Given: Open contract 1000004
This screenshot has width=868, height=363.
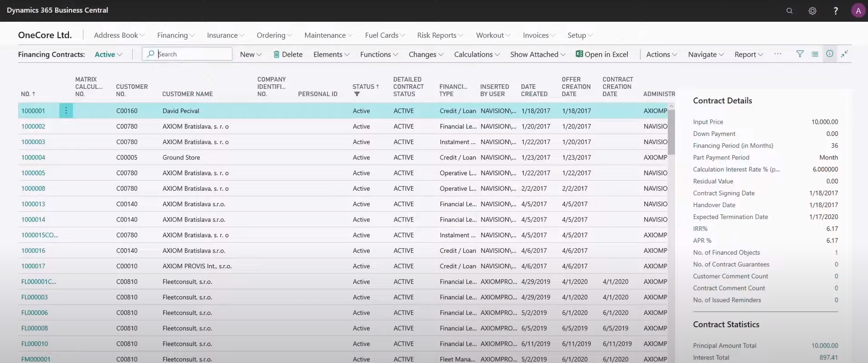Looking at the screenshot, I should [33, 157].
